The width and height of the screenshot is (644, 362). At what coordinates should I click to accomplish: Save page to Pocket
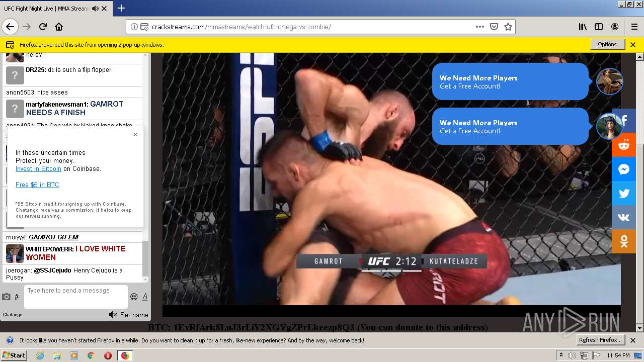click(x=494, y=27)
